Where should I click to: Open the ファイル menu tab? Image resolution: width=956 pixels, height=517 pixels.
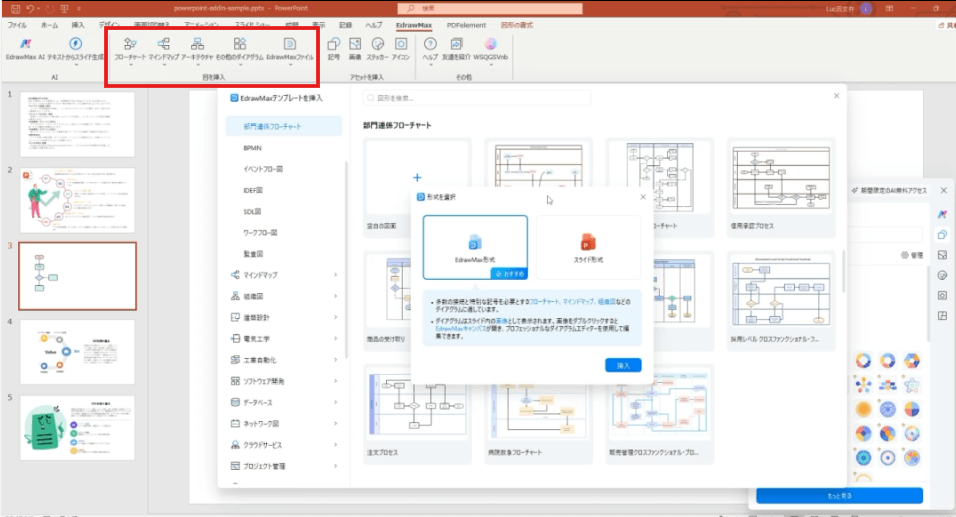pos(17,25)
